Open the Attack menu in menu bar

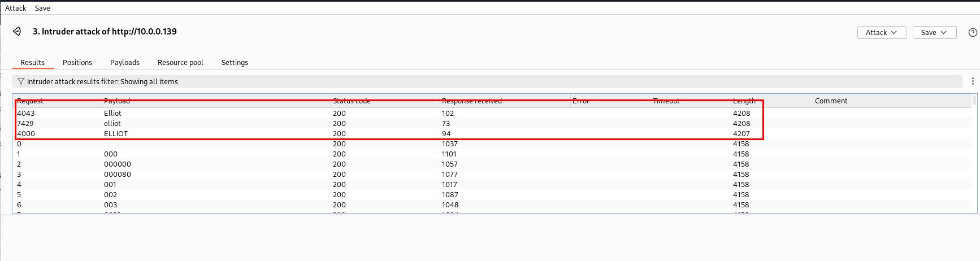[x=16, y=8]
